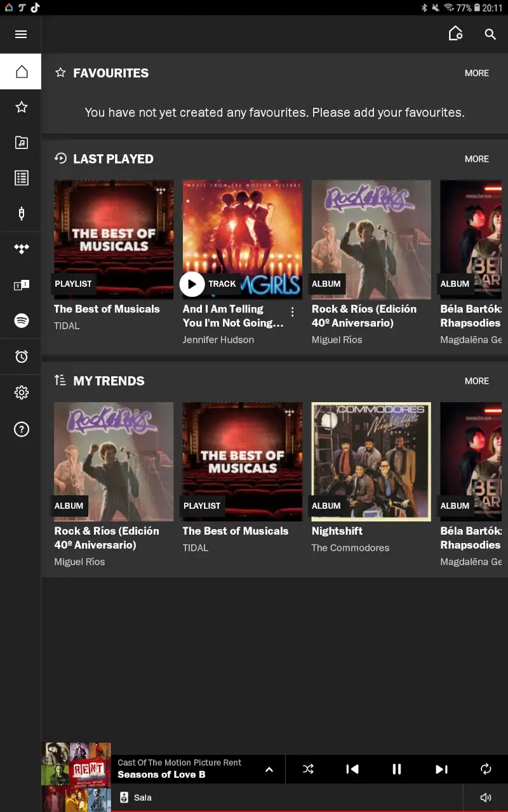The width and height of the screenshot is (508, 812).
Task: Open room settings home-gear icon
Action: tap(455, 34)
